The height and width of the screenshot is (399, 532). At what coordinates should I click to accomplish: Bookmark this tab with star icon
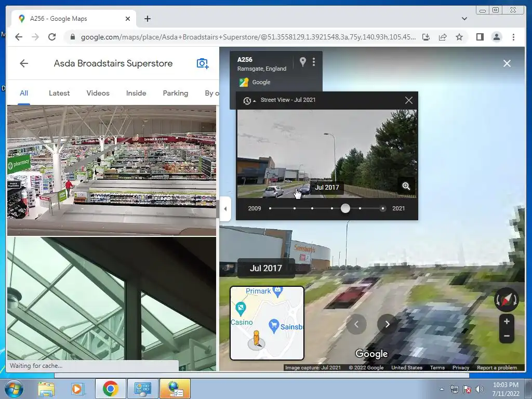pyautogui.click(x=459, y=37)
